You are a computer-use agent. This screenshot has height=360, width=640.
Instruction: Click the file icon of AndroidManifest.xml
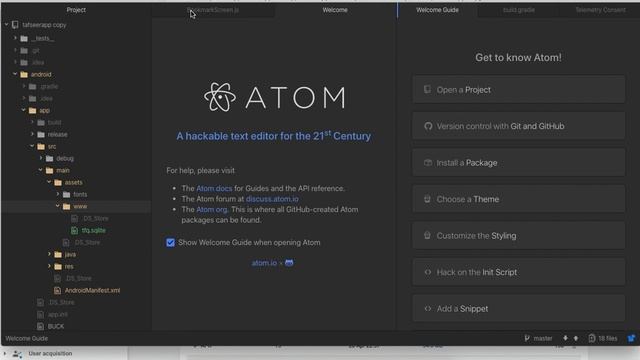pos(57,291)
